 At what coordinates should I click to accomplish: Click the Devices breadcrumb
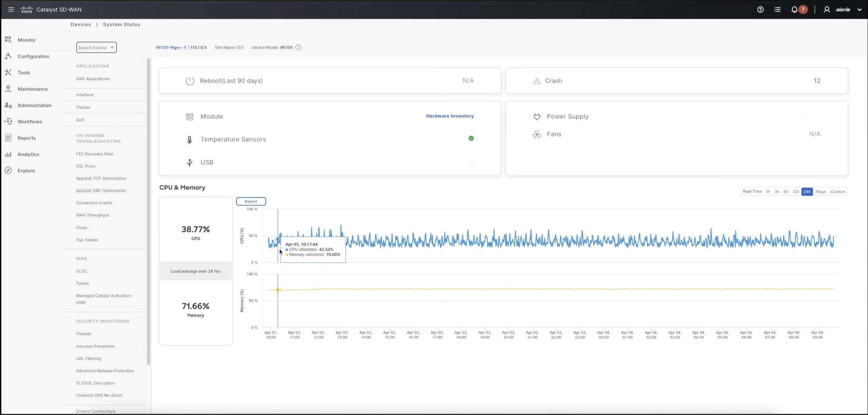coord(81,25)
